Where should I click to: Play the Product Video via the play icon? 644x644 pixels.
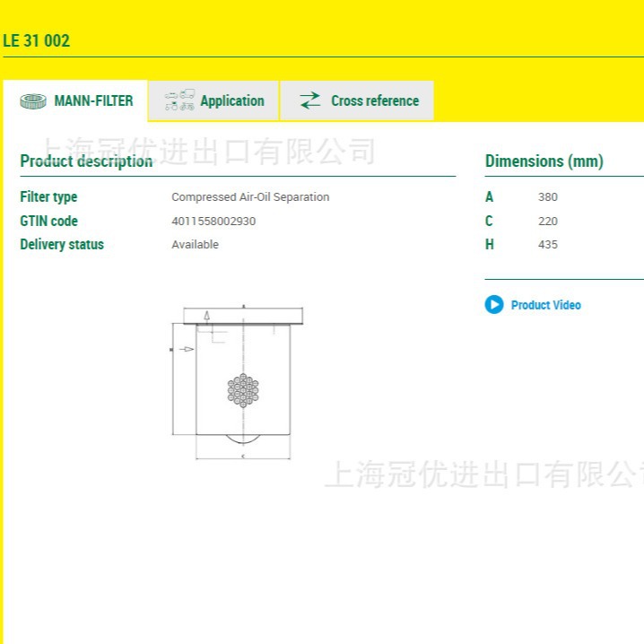(494, 305)
